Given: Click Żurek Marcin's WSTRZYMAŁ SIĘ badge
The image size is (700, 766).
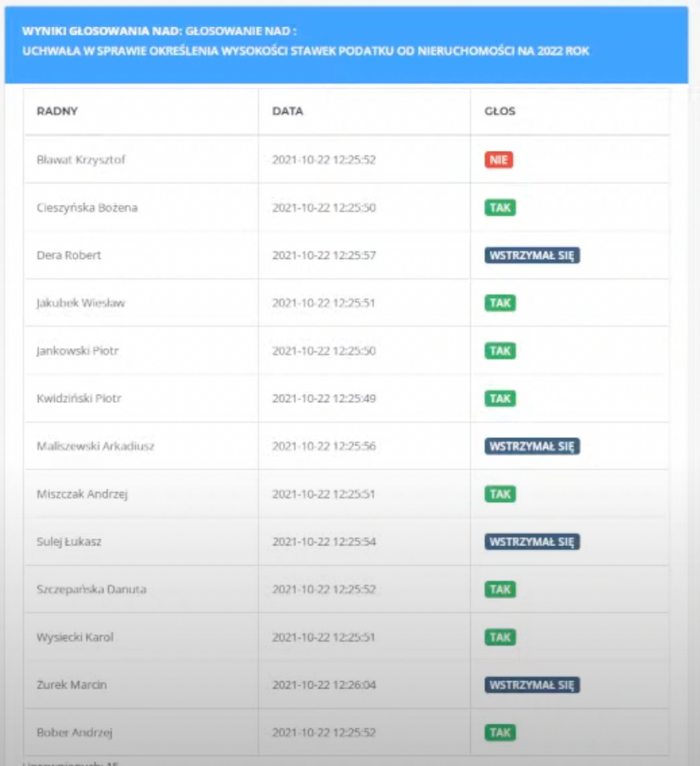Looking at the screenshot, I should 532,685.
